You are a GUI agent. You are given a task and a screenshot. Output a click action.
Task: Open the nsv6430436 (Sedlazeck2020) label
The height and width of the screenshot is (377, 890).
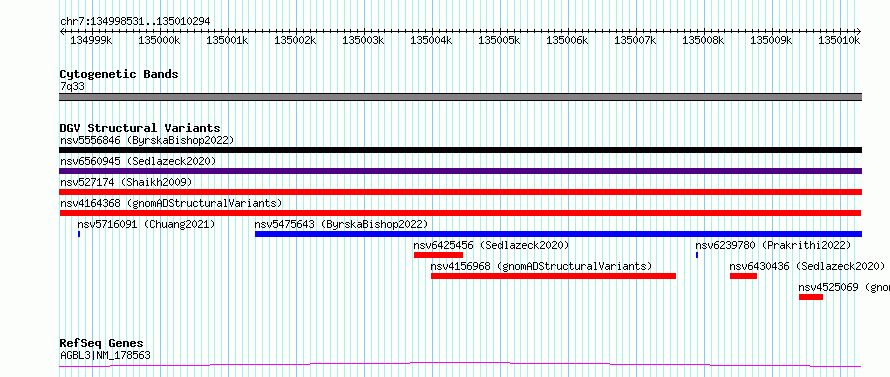pos(807,266)
